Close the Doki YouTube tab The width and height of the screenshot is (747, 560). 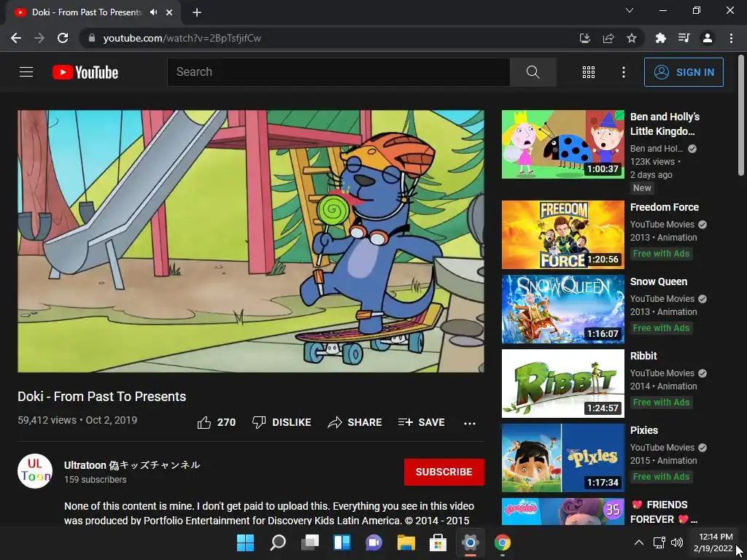click(x=169, y=12)
